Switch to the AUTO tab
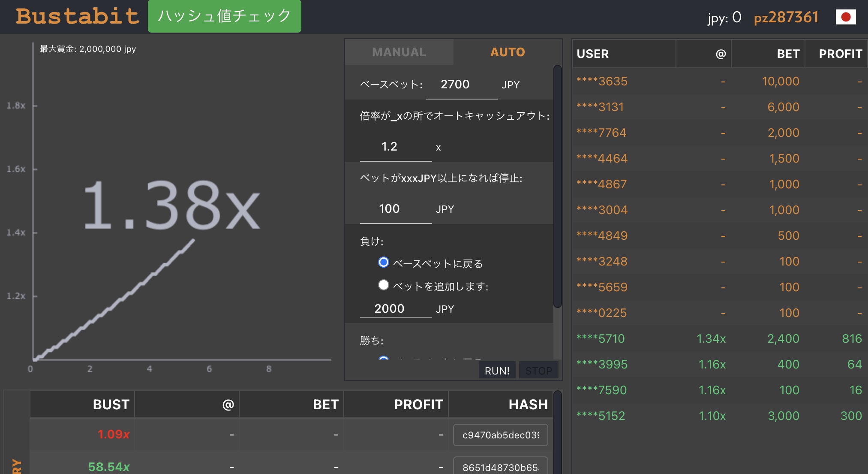 click(508, 52)
